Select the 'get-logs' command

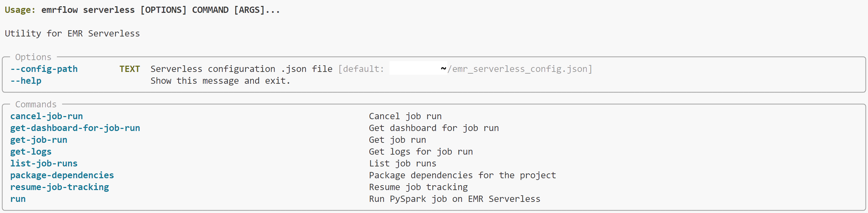pyautogui.click(x=31, y=152)
